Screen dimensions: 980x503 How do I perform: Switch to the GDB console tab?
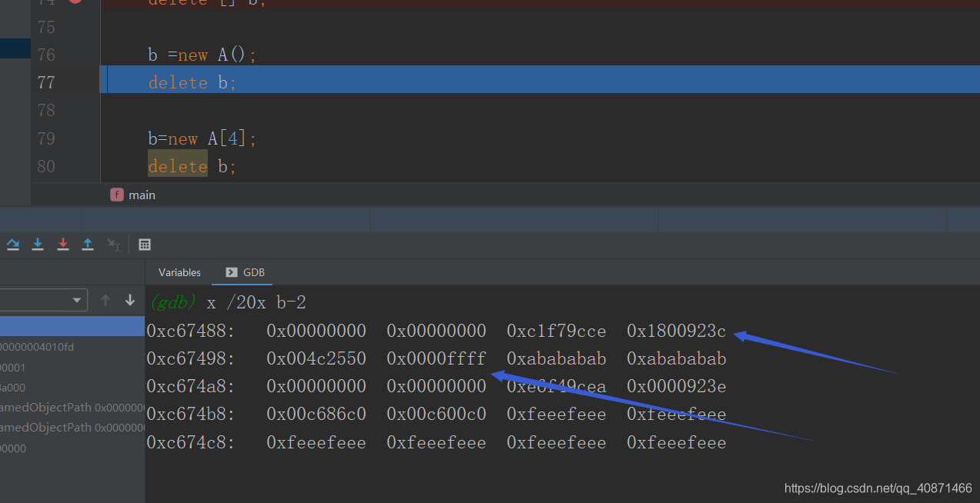(x=245, y=272)
